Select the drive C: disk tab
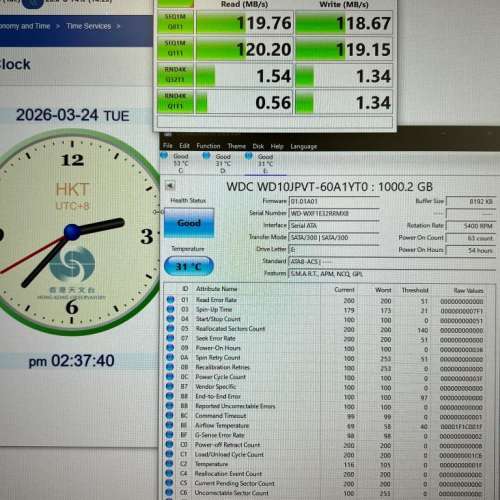 click(176, 163)
